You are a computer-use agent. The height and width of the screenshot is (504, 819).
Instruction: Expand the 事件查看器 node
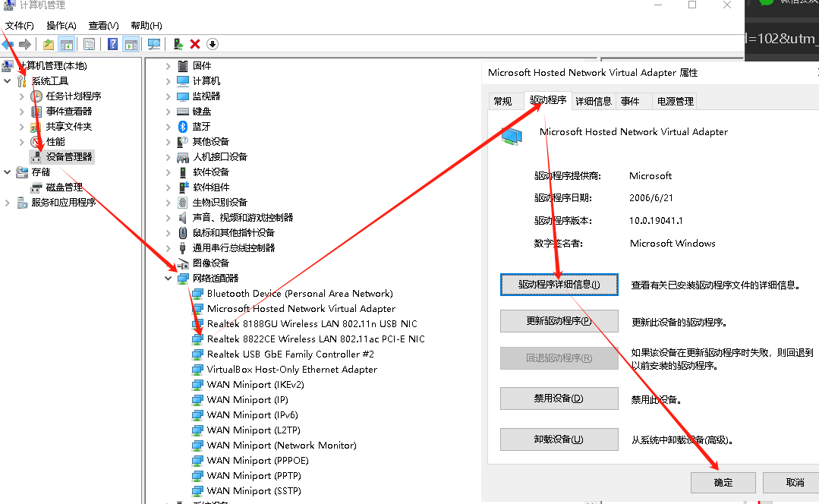tap(21, 112)
